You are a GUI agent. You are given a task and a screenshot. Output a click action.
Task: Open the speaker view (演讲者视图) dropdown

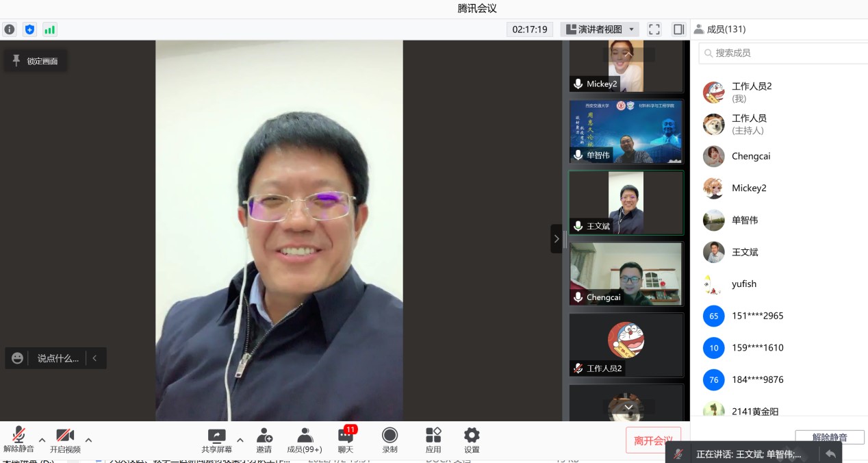(x=600, y=29)
